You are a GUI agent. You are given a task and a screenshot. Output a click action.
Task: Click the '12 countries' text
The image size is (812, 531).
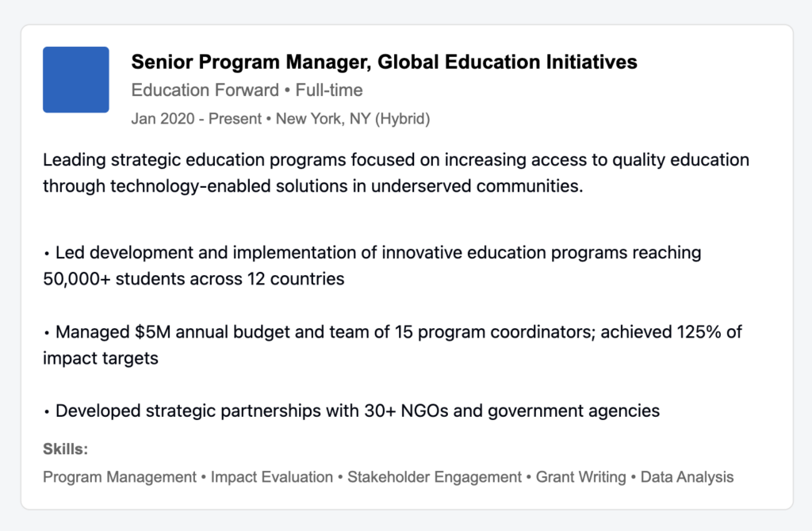pyautogui.click(x=296, y=278)
